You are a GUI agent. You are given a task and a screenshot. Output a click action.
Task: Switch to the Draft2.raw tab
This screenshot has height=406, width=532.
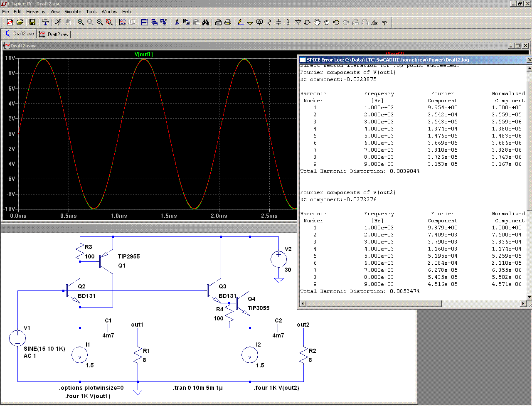(54, 34)
